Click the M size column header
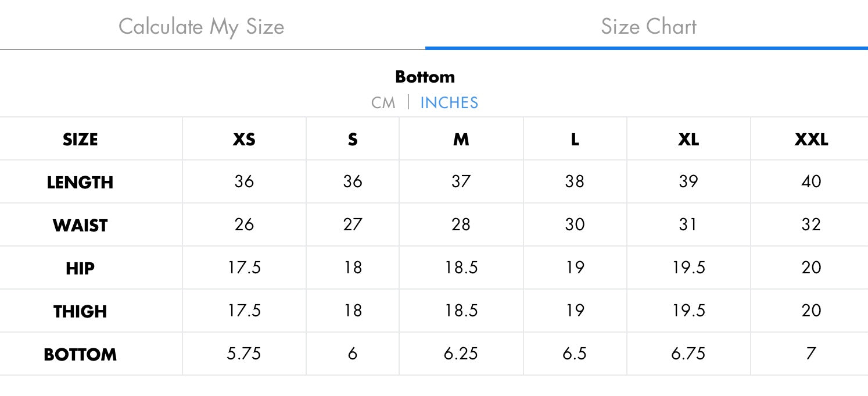 pos(461,140)
